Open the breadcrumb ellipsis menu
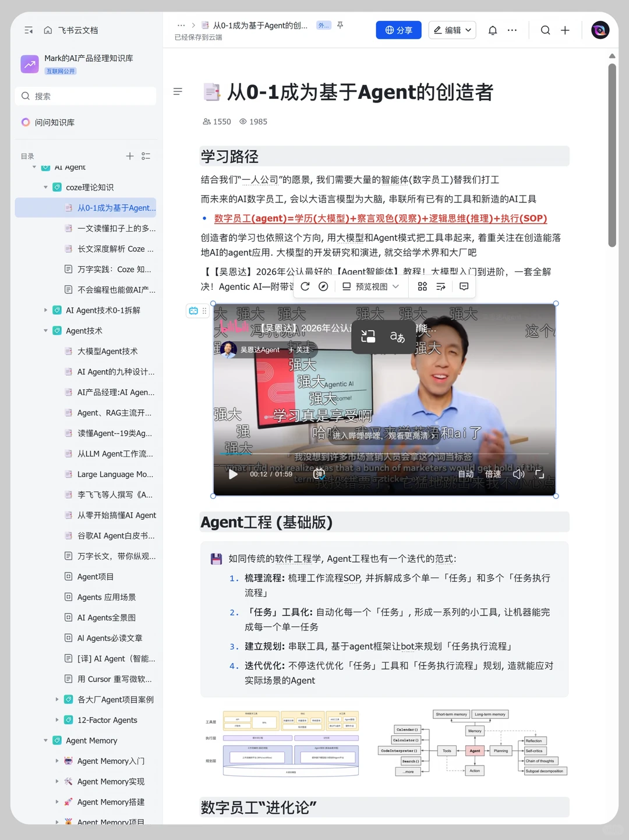Screen dimensions: 629x840 [x=181, y=26]
